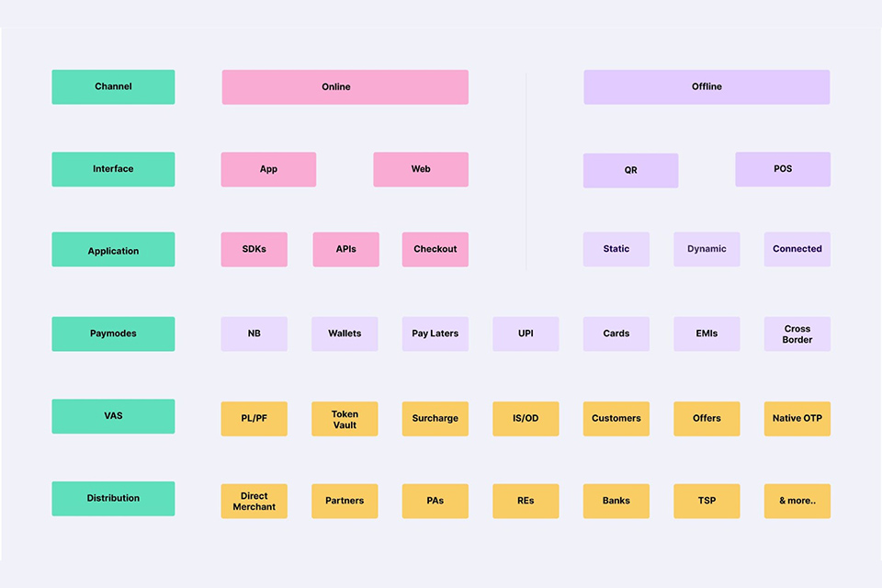Open the SDKs application box
The image size is (882, 588).
pyautogui.click(x=254, y=249)
